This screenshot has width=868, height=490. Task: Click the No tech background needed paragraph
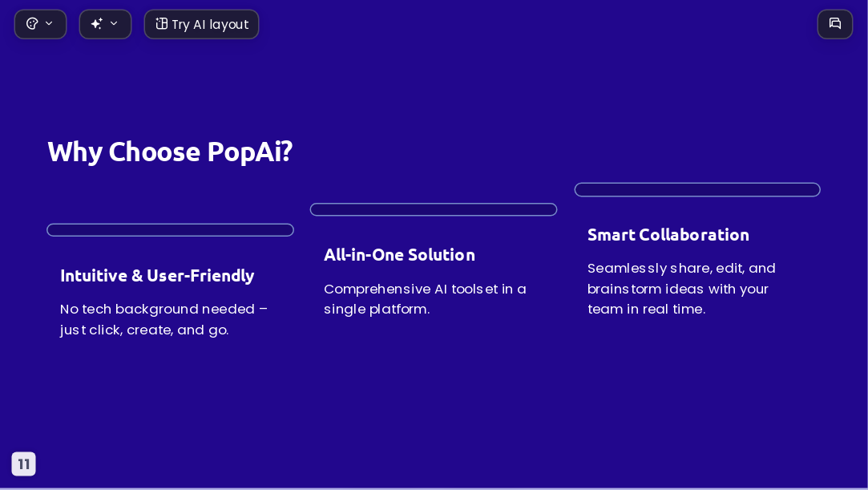coord(164,319)
